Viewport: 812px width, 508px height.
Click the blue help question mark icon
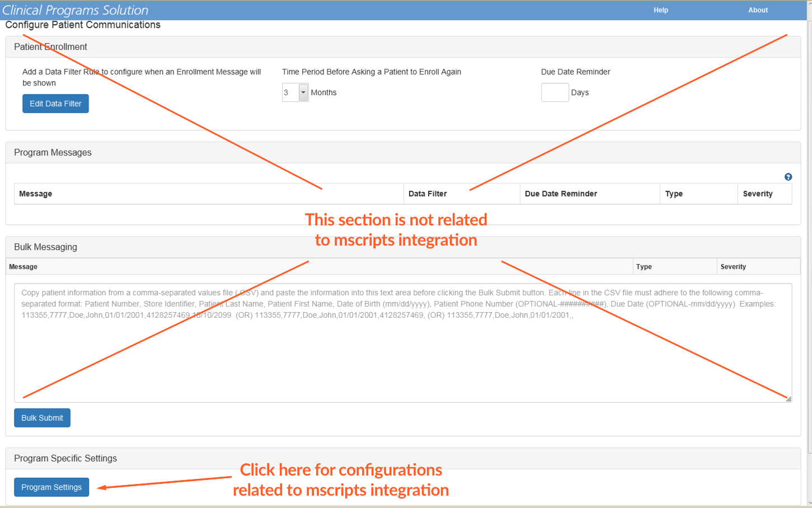(788, 177)
